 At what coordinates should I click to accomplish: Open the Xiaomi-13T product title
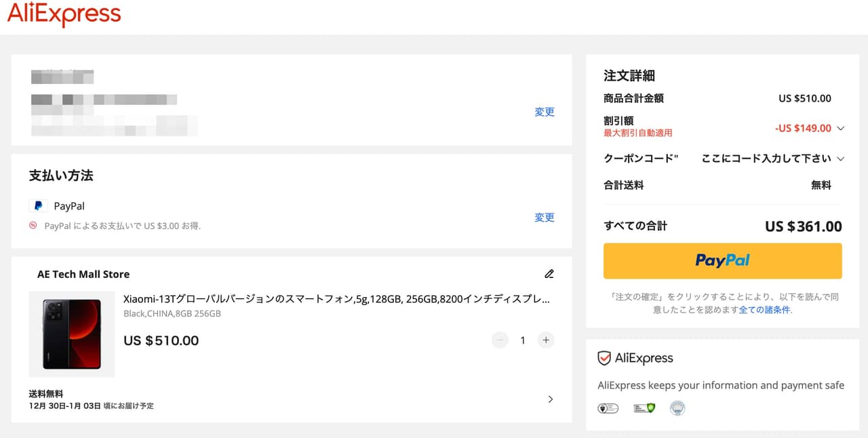[336, 299]
